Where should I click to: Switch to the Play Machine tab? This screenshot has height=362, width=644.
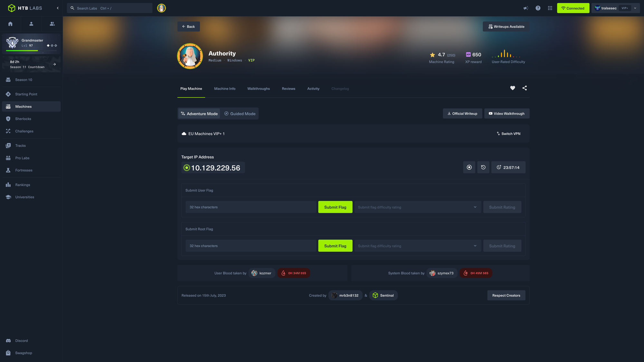(191, 89)
